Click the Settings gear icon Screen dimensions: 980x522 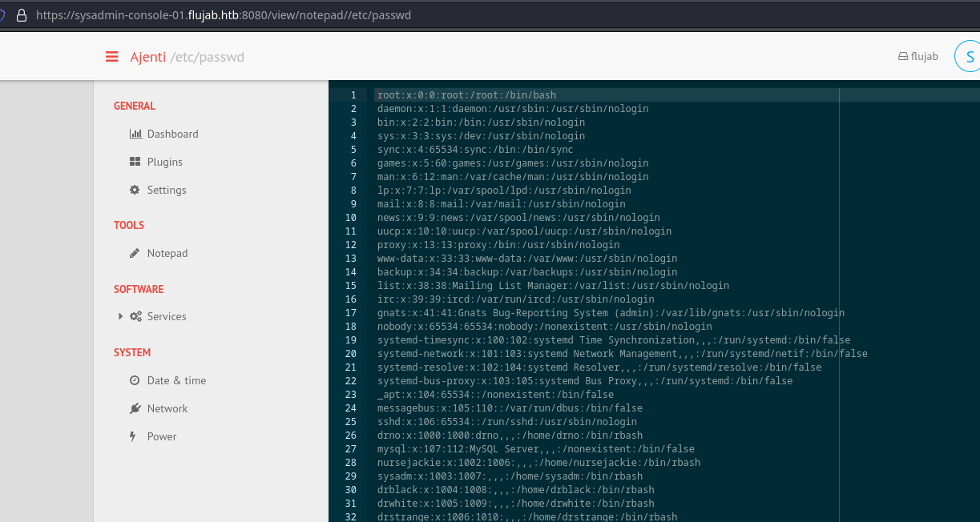pyautogui.click(x=135, y=190)
